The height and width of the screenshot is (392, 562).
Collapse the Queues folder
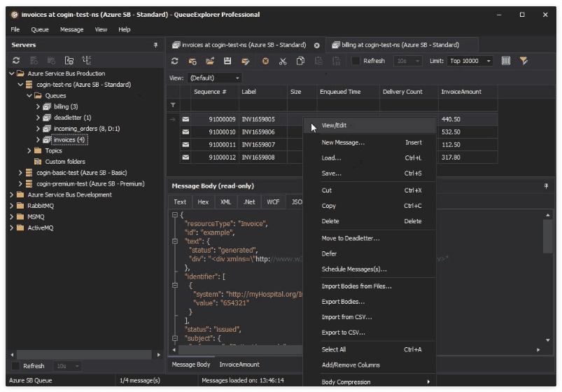pyautogui.click(x=29, y=95)
